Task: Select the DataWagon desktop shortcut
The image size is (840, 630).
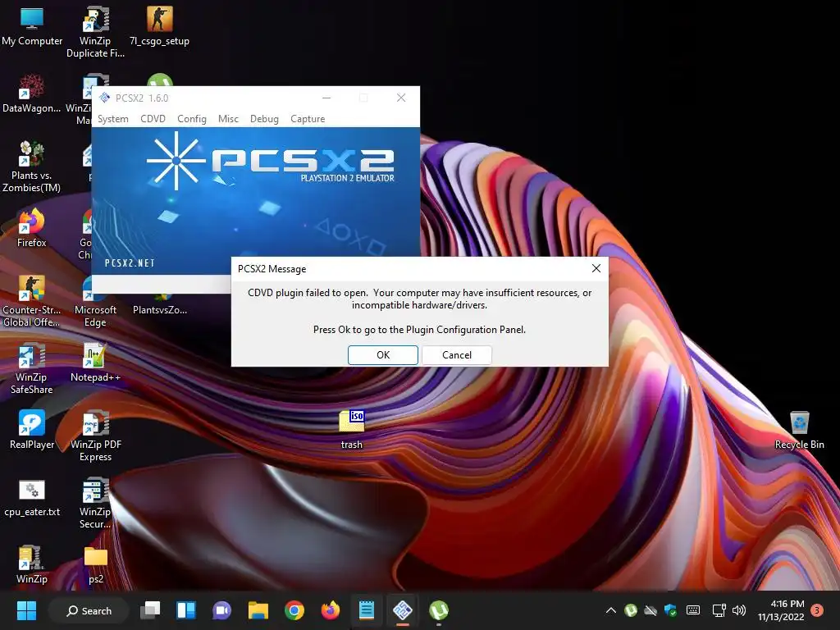Action: 32,94
